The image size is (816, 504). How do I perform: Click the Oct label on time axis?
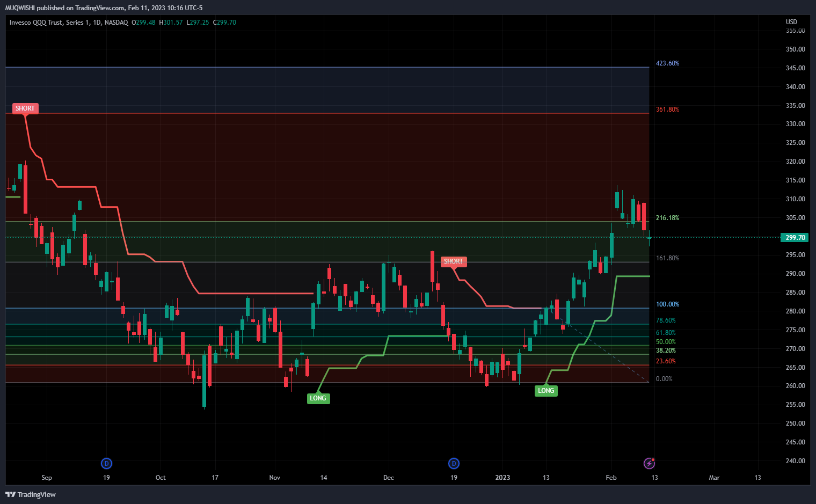(x=161, y=478)
